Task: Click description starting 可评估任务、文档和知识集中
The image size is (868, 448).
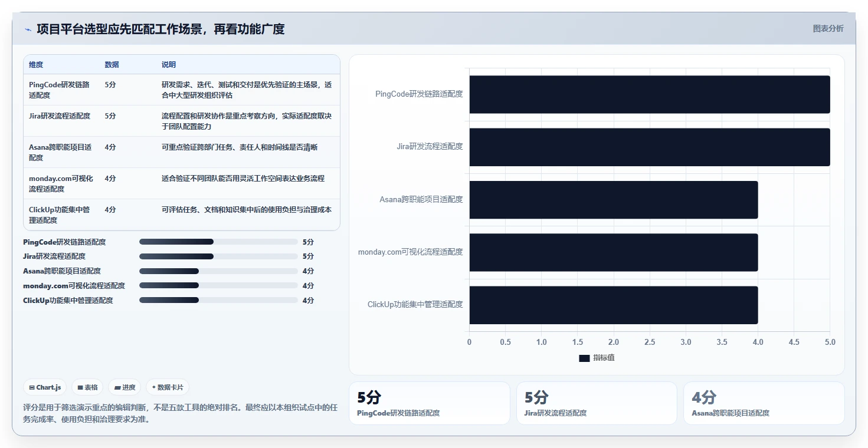Action: click(247, 209)
